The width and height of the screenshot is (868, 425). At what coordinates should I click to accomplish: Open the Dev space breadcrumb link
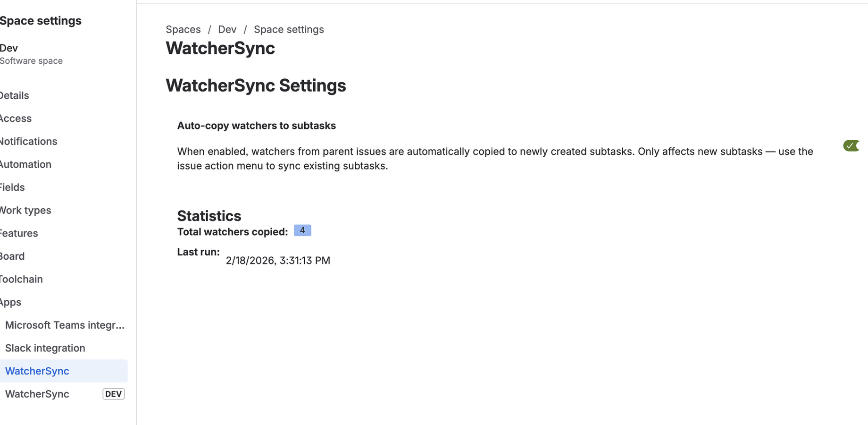click(227, 29)
